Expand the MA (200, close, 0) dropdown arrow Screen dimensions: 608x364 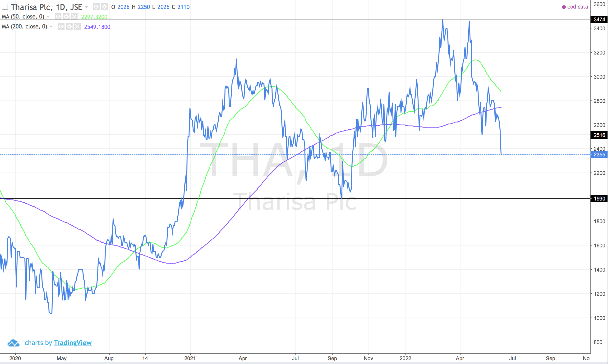click(51, 27)
